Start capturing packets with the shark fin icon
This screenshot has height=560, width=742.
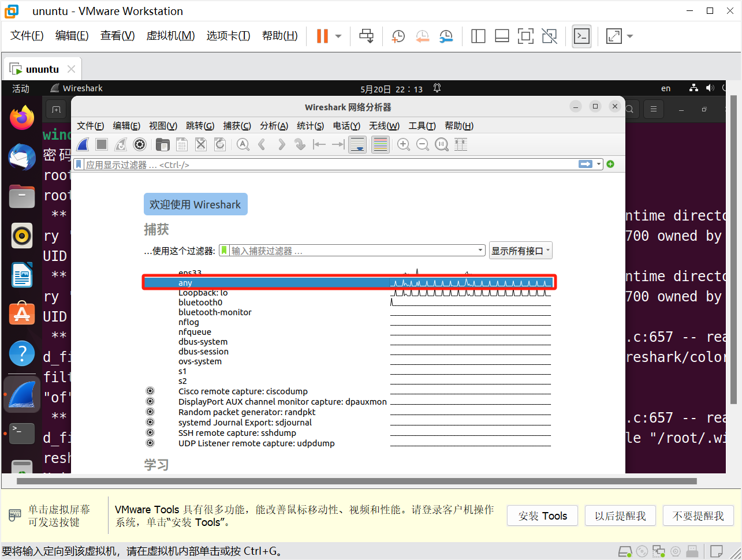click(83, 144)
